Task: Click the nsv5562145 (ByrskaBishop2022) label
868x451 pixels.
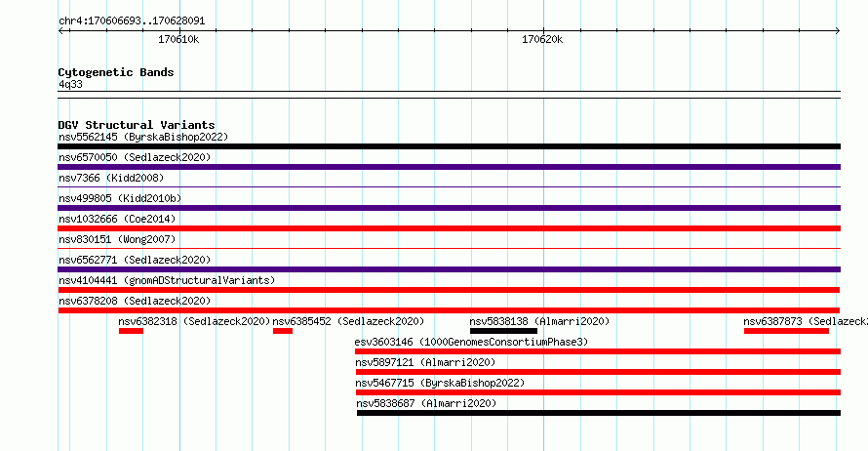Action: [143, 137]
